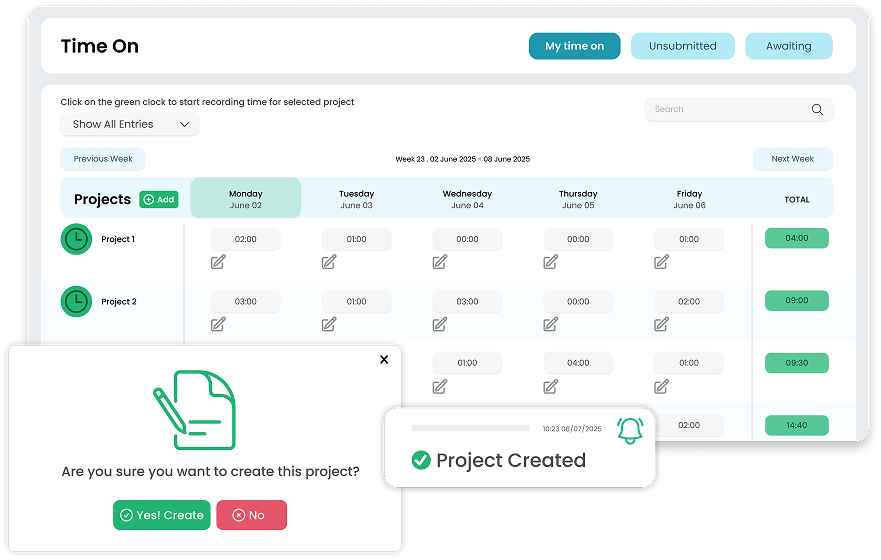
Task: Open the Awaiting tab
Action: (789, 46)
